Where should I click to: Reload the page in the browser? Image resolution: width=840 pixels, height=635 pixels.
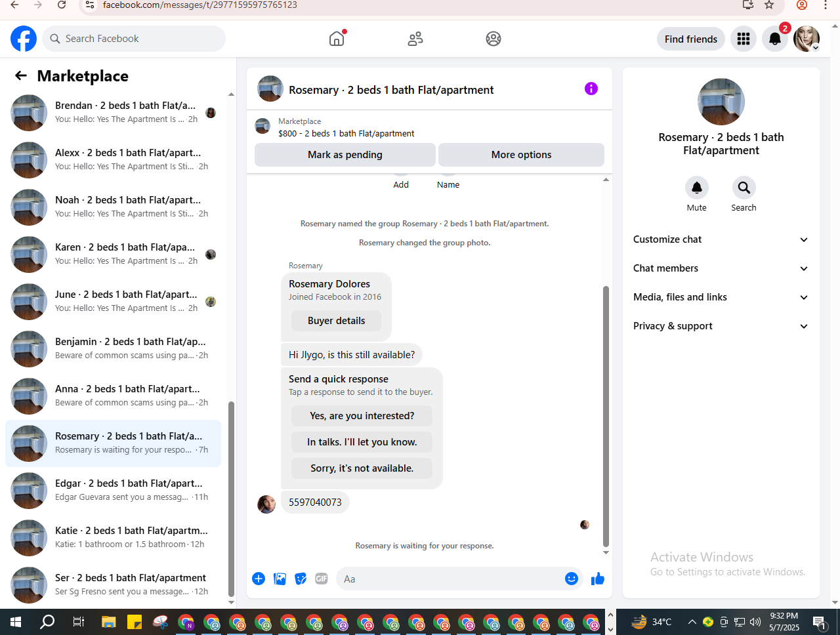click(x=62, y=5)
